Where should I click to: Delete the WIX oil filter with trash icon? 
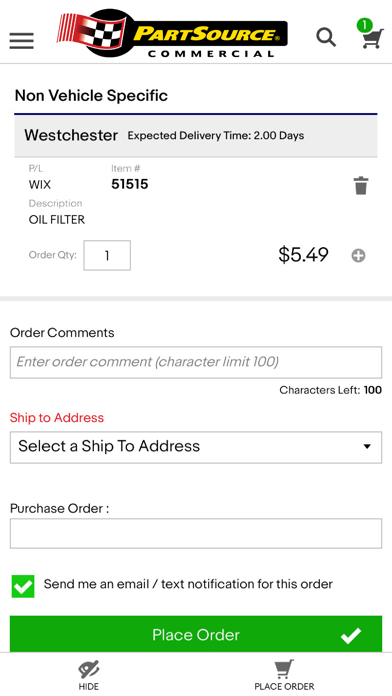(x=360, y=186)
